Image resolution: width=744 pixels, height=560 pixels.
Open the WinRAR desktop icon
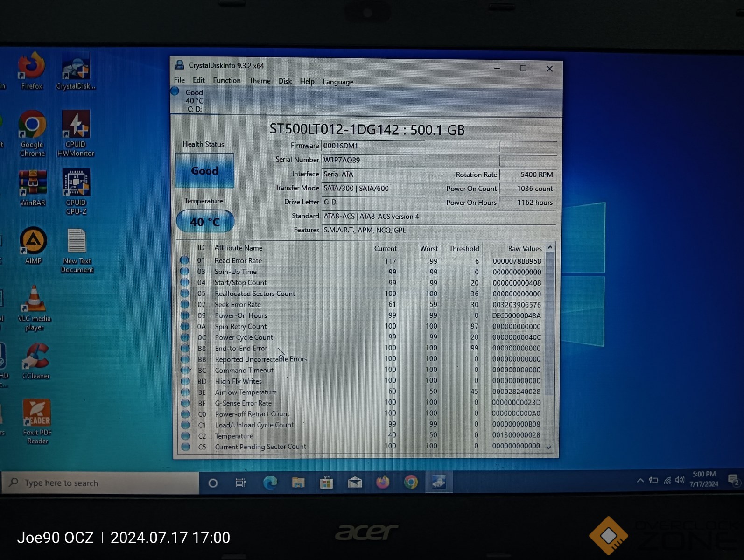pos(33,188)
